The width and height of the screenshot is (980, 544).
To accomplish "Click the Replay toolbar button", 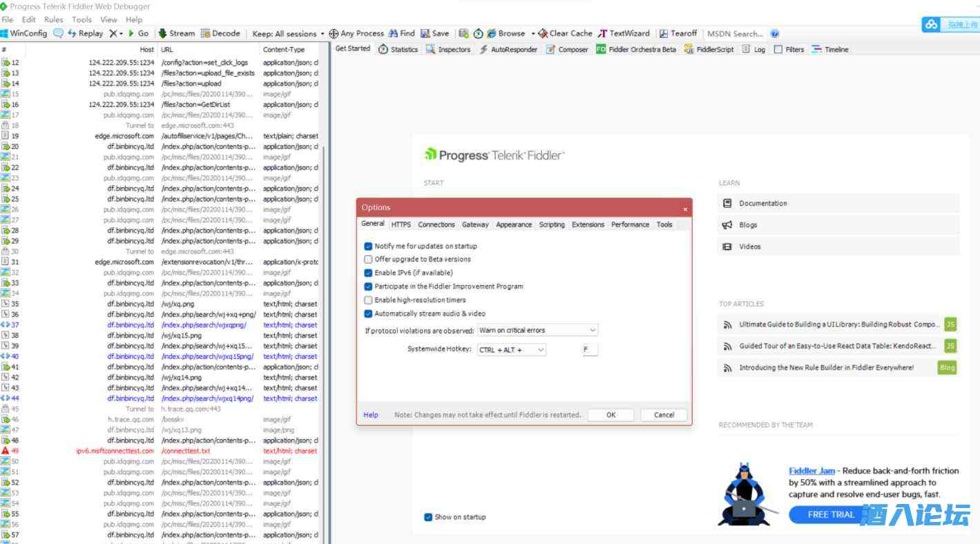I will pos(85,33).
